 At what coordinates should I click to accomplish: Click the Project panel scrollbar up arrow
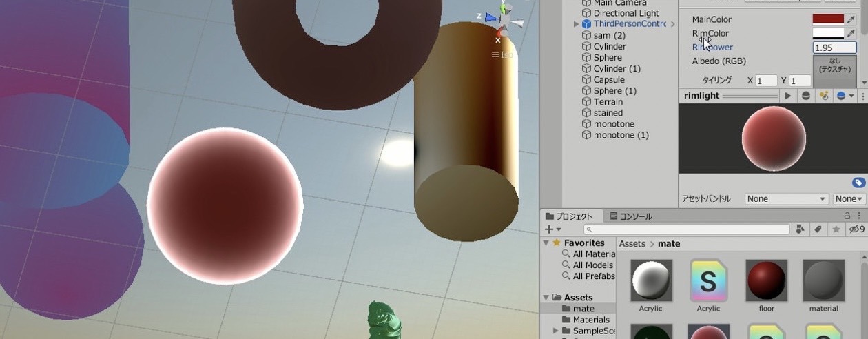click(x=864, y=256)
